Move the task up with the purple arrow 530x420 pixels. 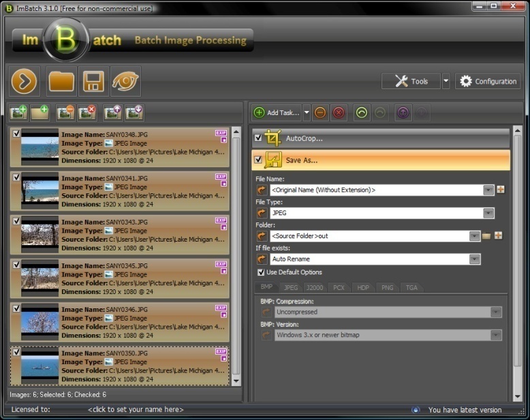click(403, 113)
